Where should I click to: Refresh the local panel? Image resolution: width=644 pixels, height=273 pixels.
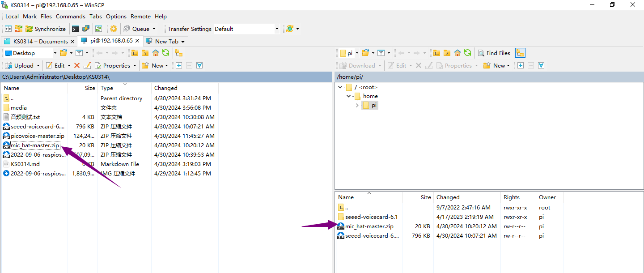tap(166, 53)
